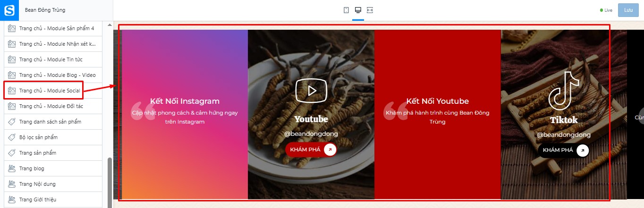
Task: Click the Live status indicator
Action: pos(606,10)
